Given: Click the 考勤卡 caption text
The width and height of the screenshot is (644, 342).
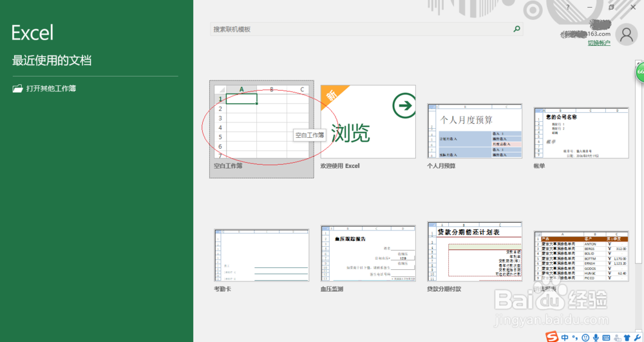Looking at the screenshot, I should [222, 289].
